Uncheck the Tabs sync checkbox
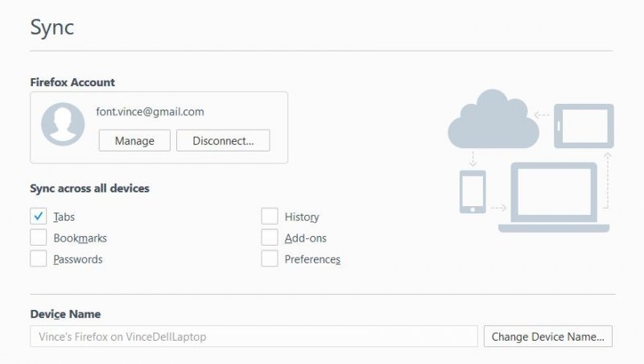This screenshot has height=364, width=644. point(38,216)
